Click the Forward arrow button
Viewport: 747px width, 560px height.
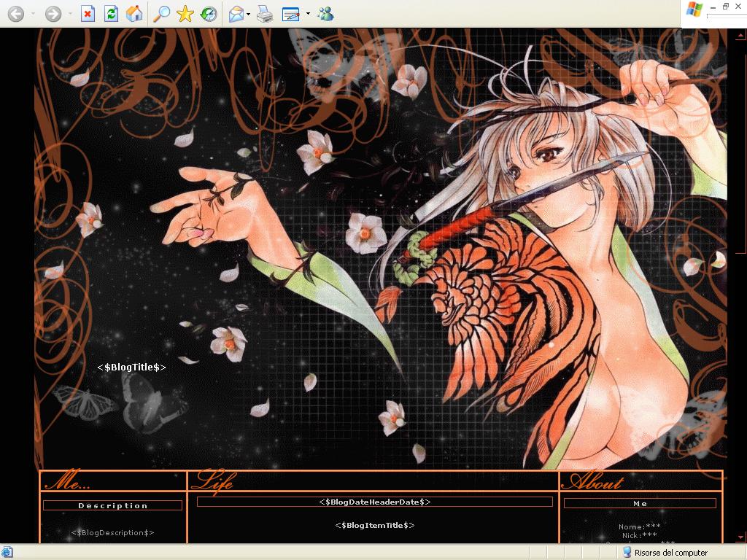pos(53,14)
